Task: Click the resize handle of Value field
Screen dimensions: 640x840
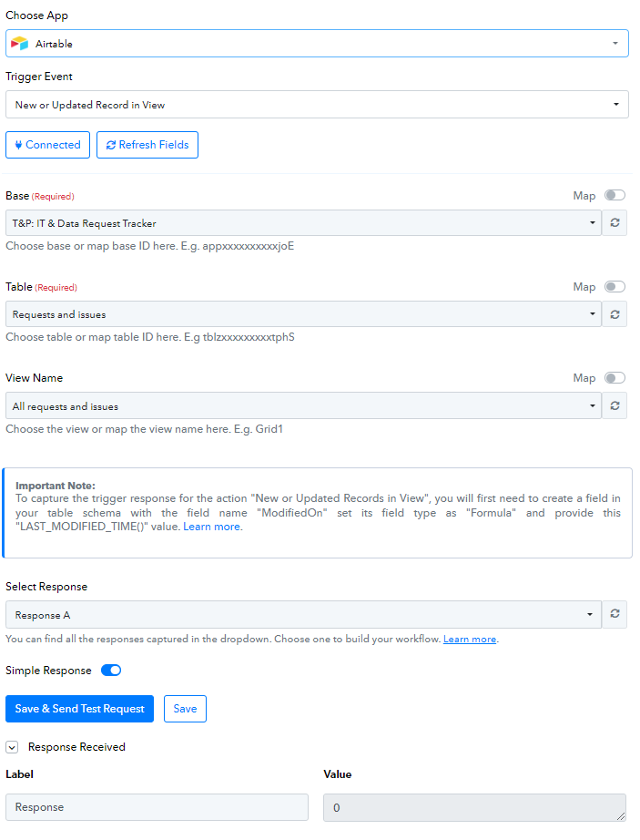Action: point(621,816)
